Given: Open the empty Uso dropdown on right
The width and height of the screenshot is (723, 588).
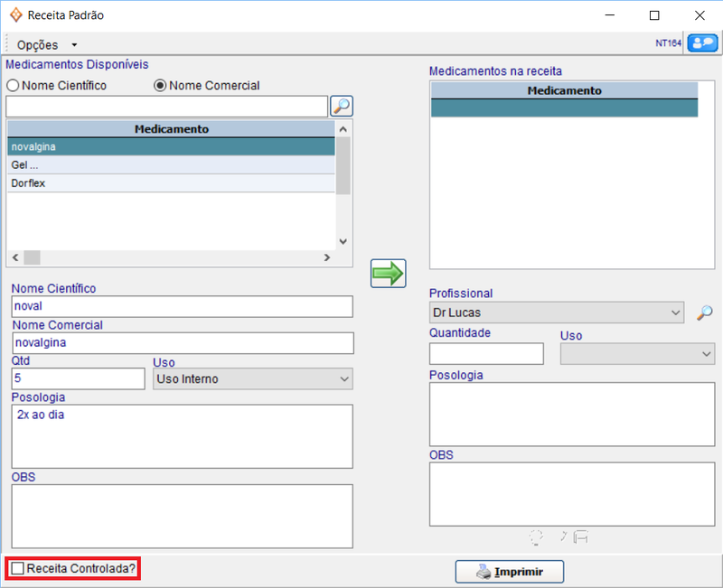Looking at the screenshot, I should 637,354.
